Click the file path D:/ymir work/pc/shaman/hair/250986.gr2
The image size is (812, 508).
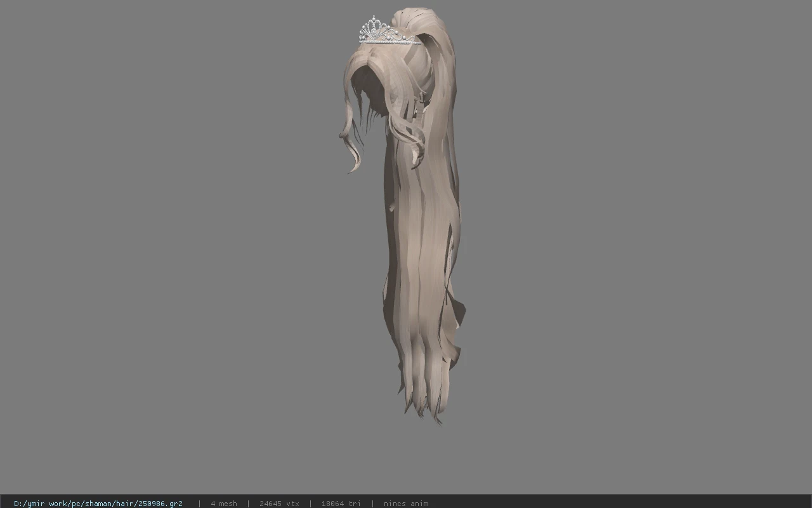click(98, 504)
